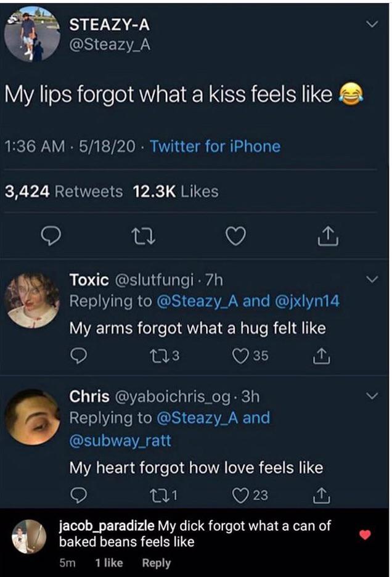View the 3,424 Retweets list
Screen dimensions: 392x577
64,192
